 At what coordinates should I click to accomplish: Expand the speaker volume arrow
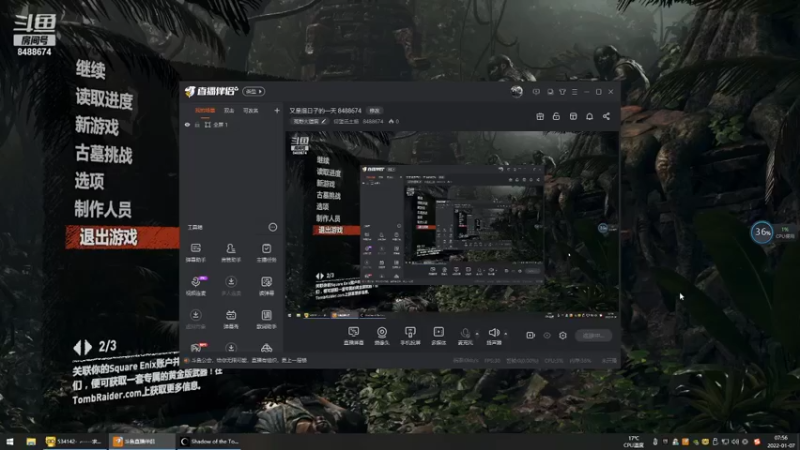506,334
